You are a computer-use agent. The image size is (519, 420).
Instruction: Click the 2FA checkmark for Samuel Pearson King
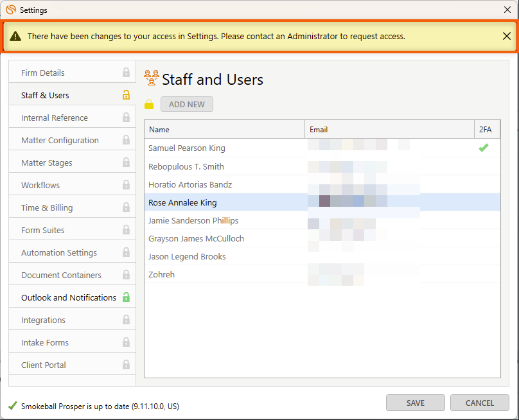pyautogui.click(x=484, y=148)
